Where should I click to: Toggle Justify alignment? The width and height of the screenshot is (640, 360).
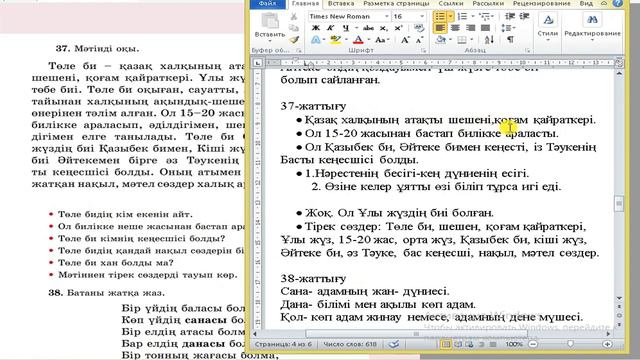point(485,28)
